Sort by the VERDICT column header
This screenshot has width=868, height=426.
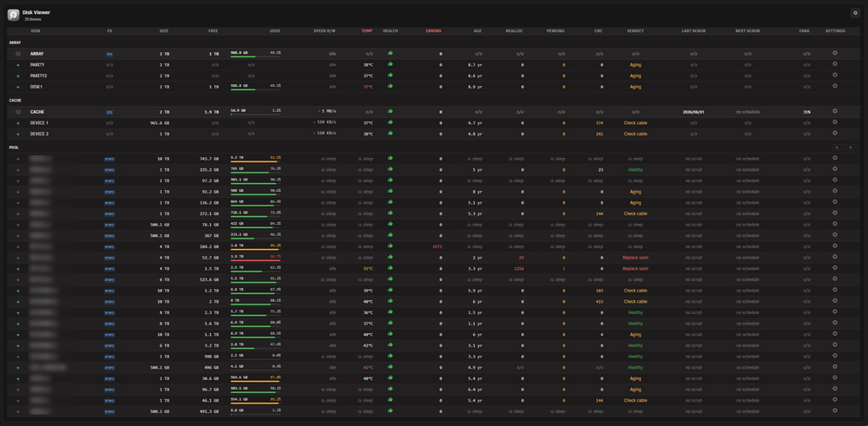635,31
